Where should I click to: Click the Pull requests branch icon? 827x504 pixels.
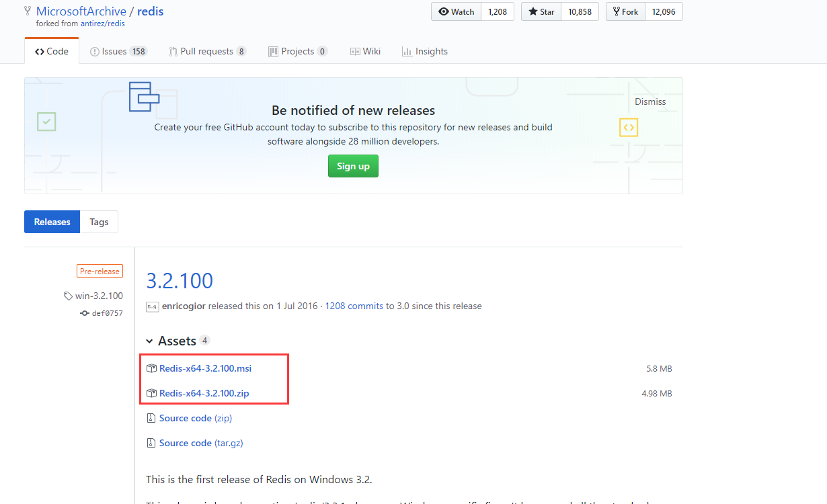coord(173,52)
